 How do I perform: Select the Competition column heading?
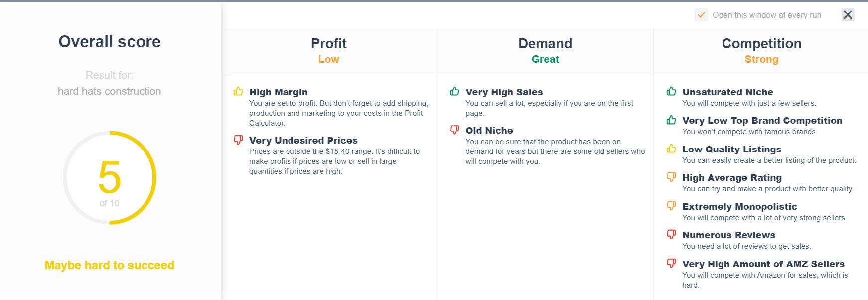coord(761,44)
